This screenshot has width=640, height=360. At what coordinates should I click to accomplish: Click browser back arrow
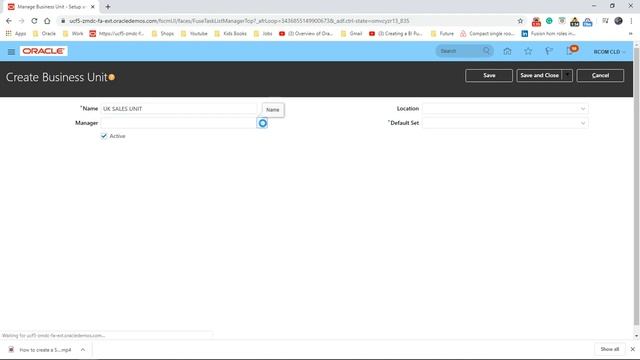(x=9, y=21)
